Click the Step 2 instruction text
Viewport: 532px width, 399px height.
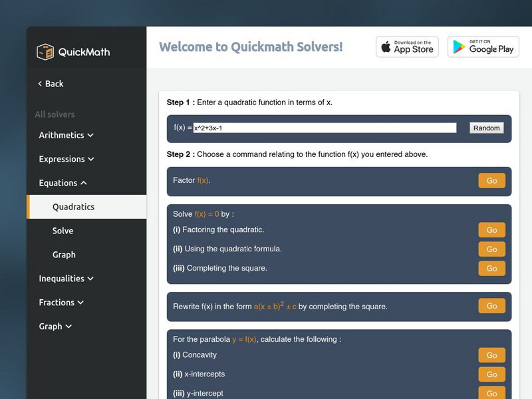(x=297, y=154)
